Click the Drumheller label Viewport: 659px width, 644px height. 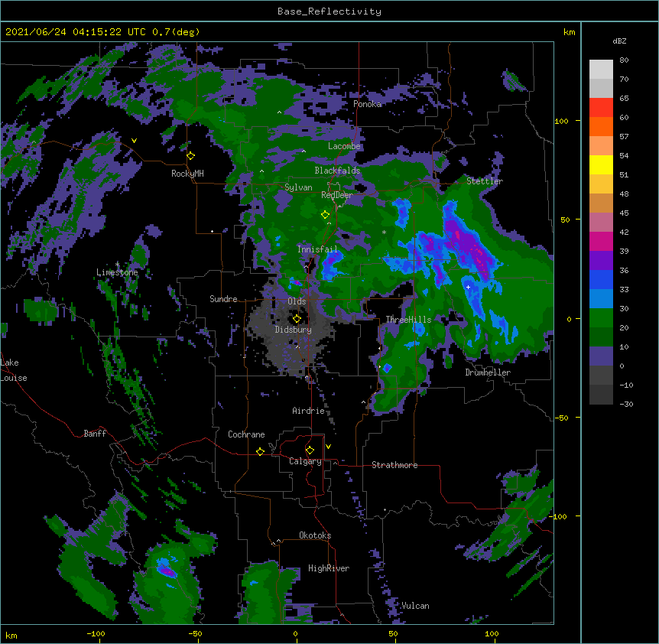coord(488,372)
